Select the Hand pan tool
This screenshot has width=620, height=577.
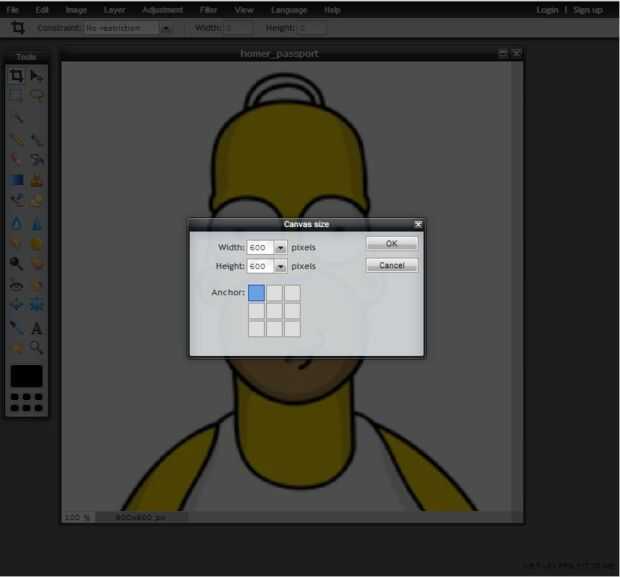tap(16, 348)
